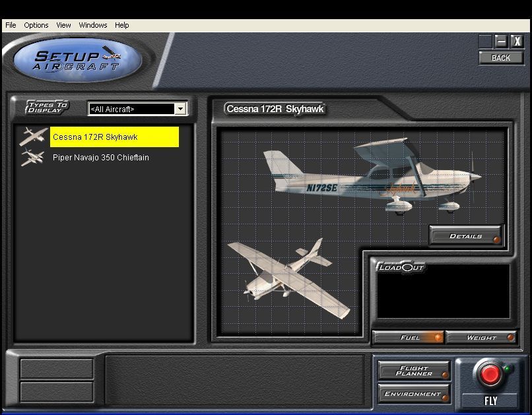Screen dimensions: 532x415
Task: Open the Options menu
Action: click(36, 25)
